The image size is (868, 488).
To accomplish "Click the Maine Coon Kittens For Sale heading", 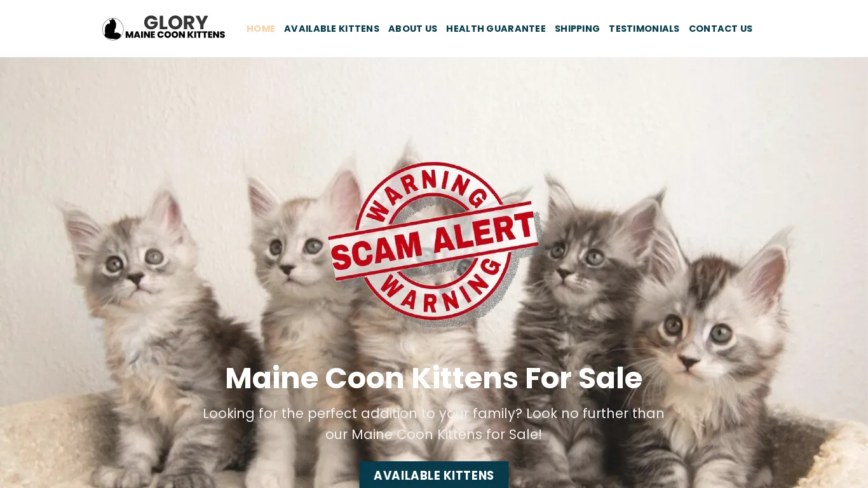I will (x=434, y=378).
